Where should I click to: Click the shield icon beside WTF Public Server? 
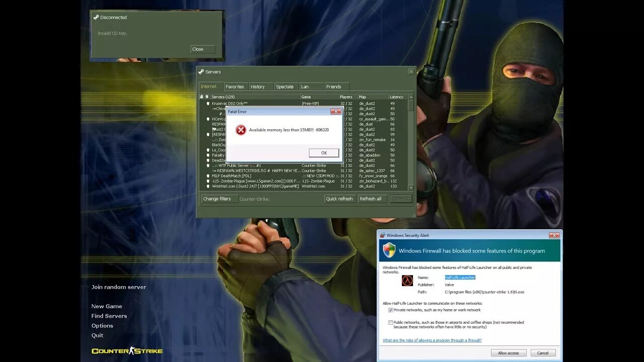click(x=208, y=165)
